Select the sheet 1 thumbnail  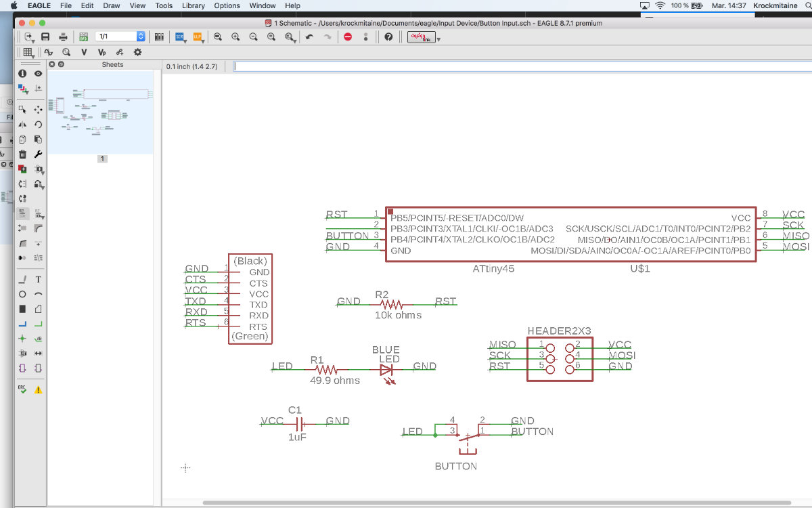click(101, 112)
